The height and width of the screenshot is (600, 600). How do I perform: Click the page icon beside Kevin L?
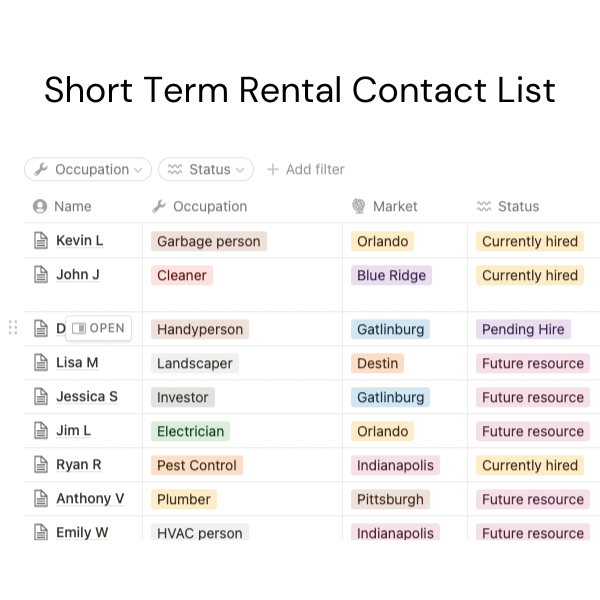(41, 241)
